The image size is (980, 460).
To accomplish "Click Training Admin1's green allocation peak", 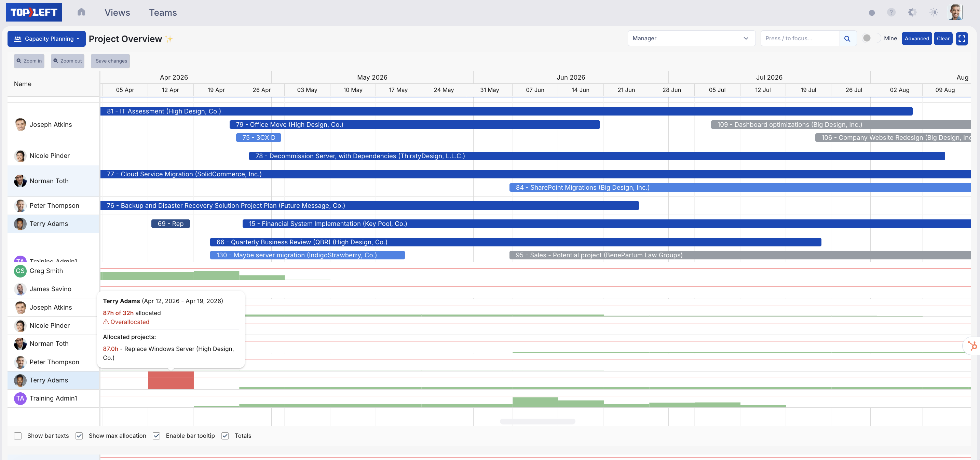I will [x=535, y=402].
